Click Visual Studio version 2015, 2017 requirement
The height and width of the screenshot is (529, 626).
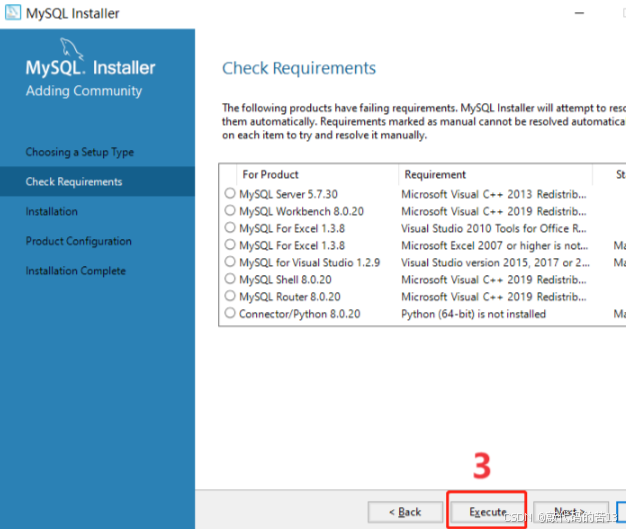coord(495,263)
